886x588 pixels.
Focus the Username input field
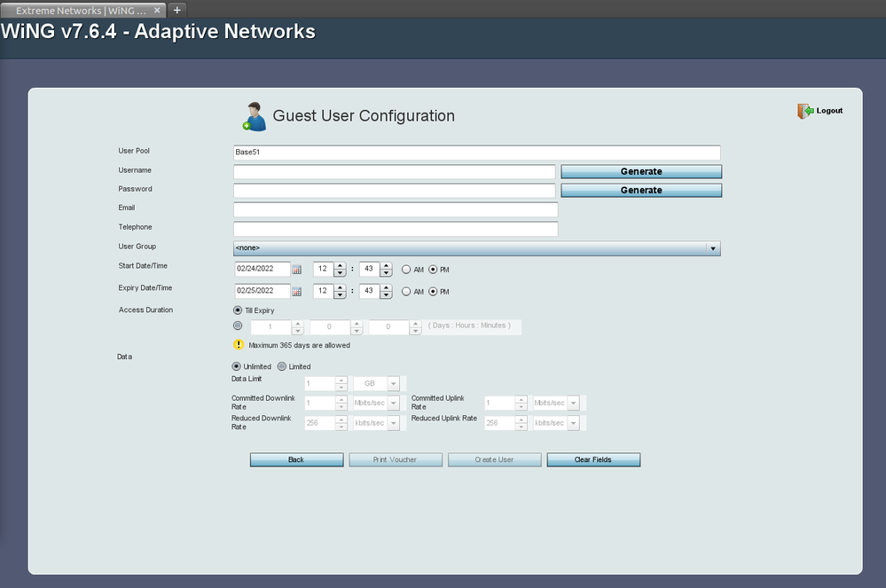pyautogui.click(x=395, y=172)
